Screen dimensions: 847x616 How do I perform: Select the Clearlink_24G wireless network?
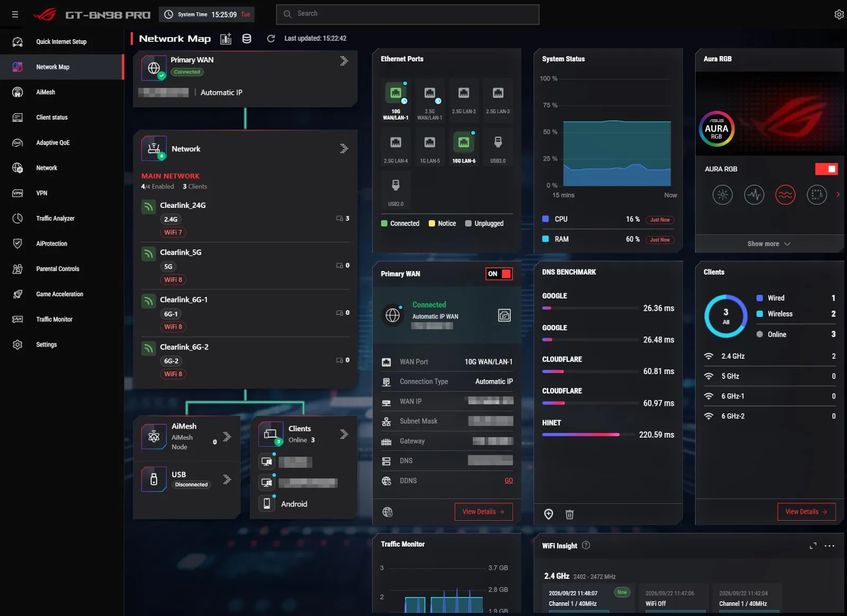click(x=245, y=219)
